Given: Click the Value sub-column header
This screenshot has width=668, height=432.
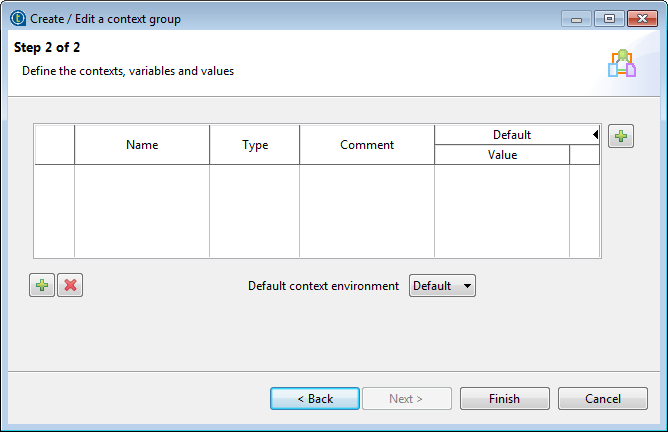Looking at the screenshot, I should click(502, 155).
